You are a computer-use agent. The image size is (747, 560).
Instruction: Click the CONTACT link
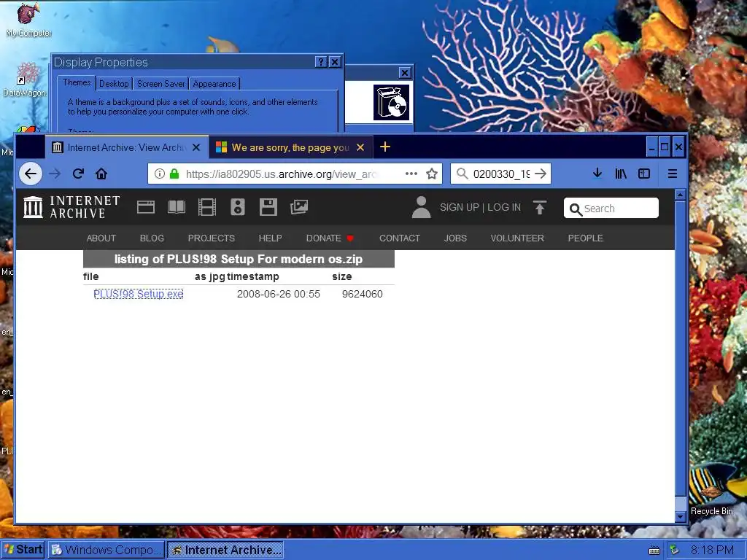coord(400,238)
